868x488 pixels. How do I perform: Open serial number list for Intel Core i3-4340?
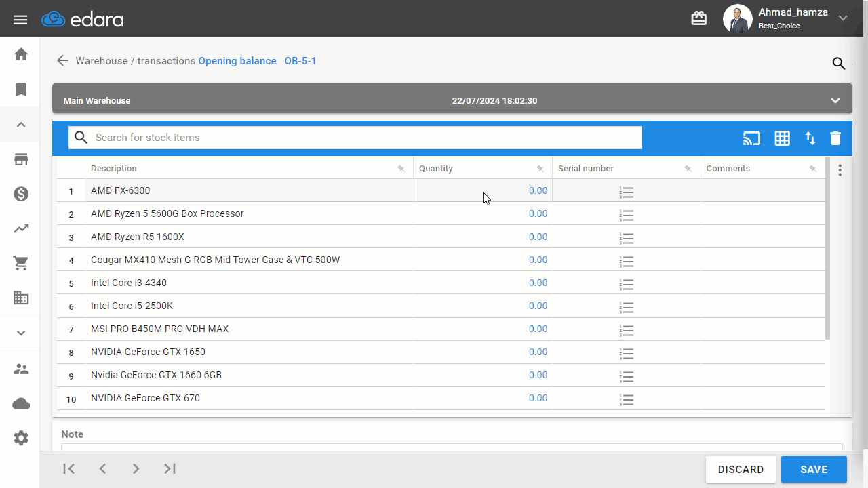(627, 285)
